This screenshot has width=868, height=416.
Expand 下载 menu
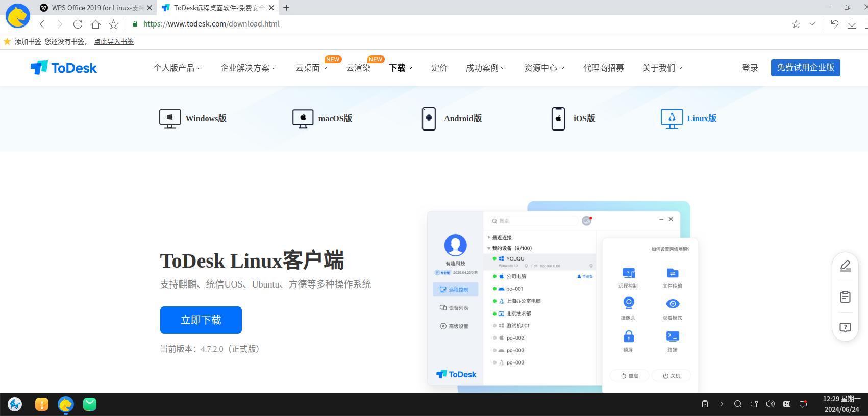401,68
